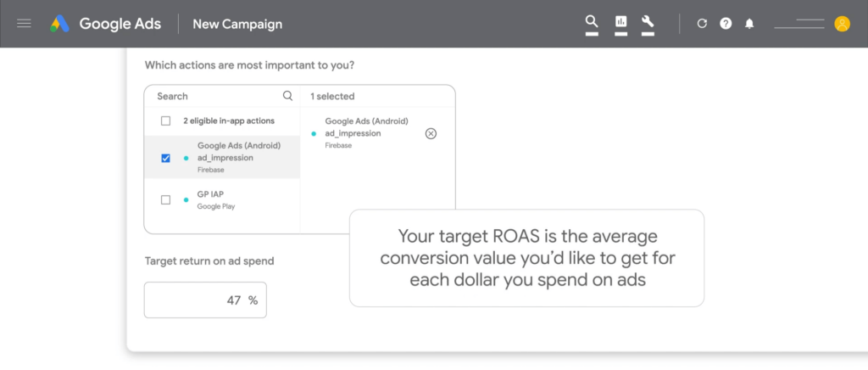Open the notifications bell
868x370 pixels.
pos(749,24)
